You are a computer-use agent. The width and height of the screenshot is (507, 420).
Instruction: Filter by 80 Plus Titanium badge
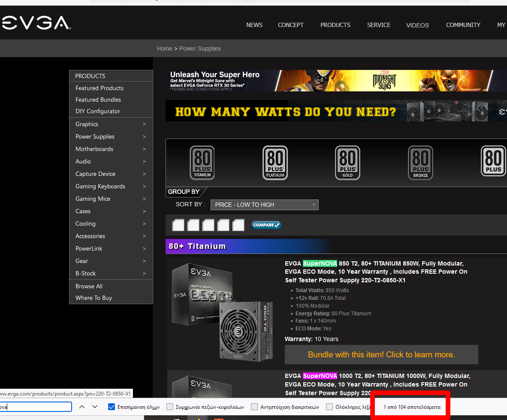coord(202,163)
